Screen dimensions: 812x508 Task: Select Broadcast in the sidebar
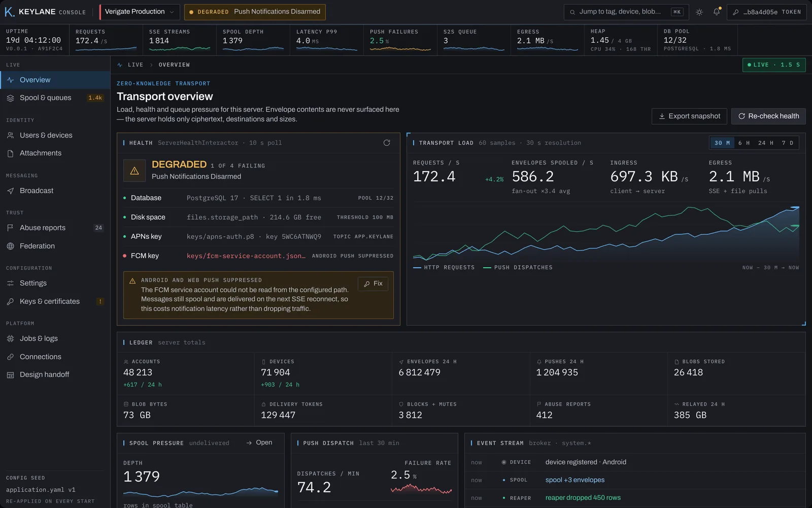click(55, 190)
